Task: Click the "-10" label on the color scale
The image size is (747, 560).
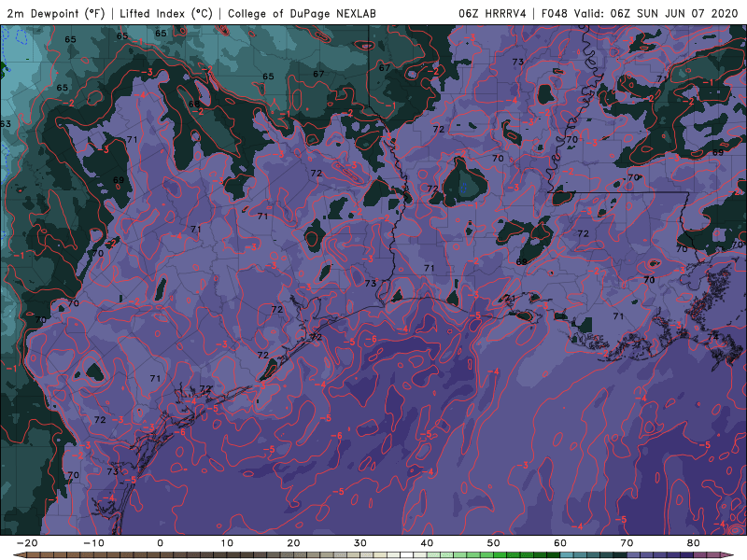Action: point(93,543)
